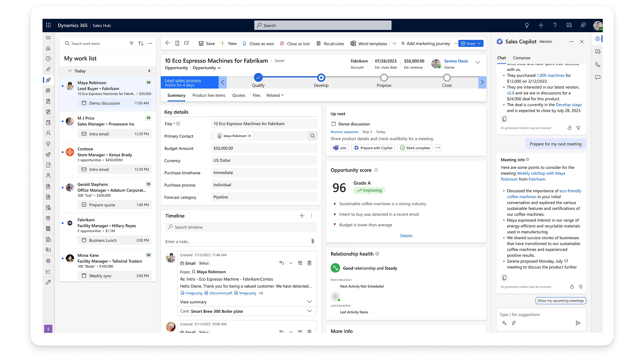The height and width of the screenshot is (362, 644).
Task: Open the app launcher waffle icon
Action: 48,26
